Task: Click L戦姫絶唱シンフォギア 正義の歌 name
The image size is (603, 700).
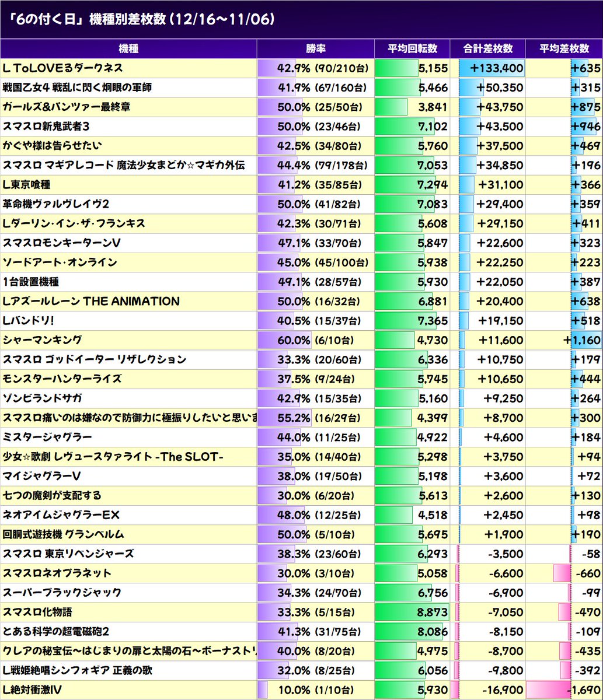Action: (78, 670)
